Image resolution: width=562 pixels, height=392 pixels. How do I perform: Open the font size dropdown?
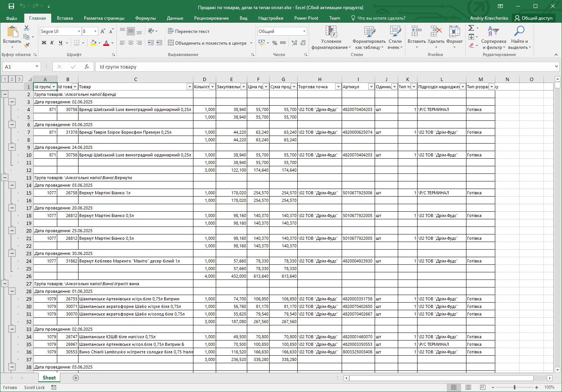click(x=96, y=31)
